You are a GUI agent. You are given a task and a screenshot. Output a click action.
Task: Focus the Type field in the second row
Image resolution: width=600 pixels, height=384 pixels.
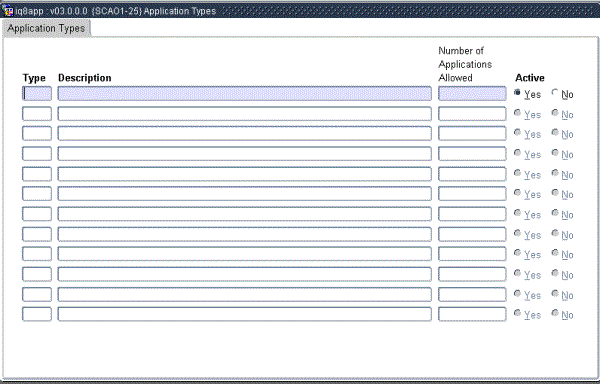point(37,114)
